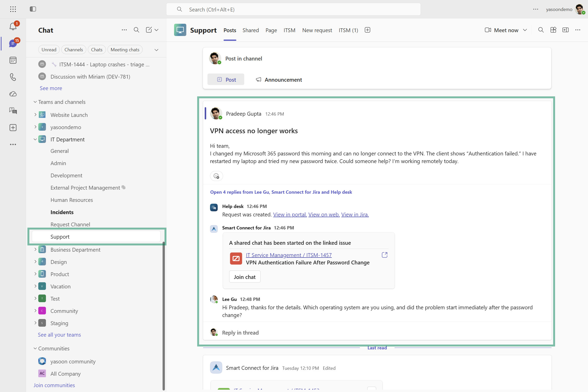588x392 pixels.
Task: Expand the Design team
Action: (x=35, y=262)
